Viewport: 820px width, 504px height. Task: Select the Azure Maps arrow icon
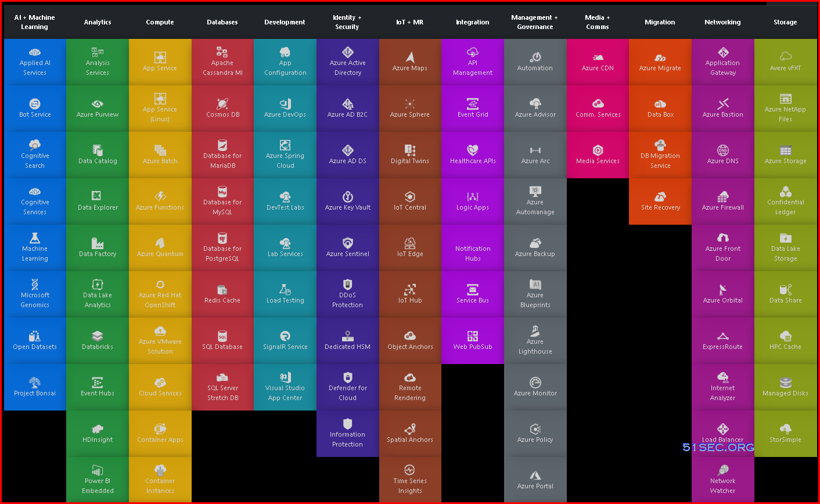click(410, 57)
